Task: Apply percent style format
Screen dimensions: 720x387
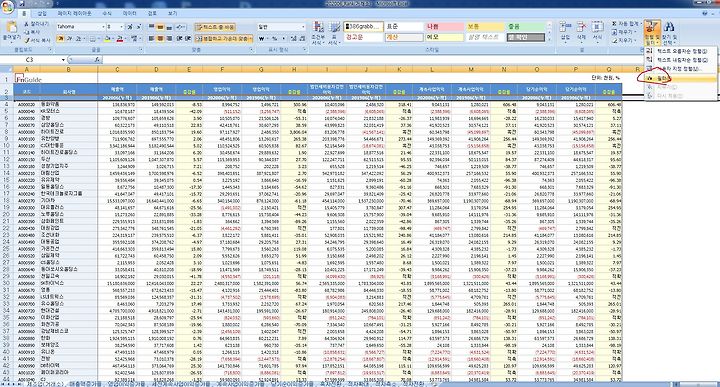Action: tap(274, 39)
